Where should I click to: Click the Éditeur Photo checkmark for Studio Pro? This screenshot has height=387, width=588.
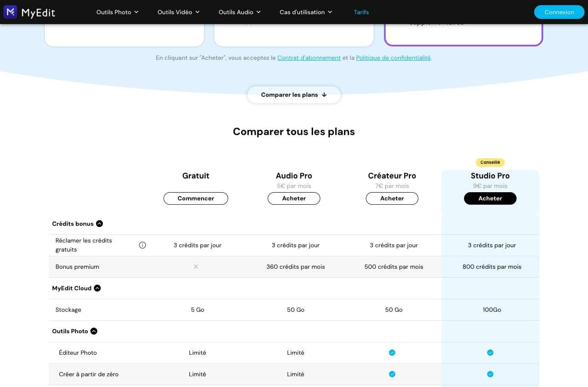tap(490, 353)
